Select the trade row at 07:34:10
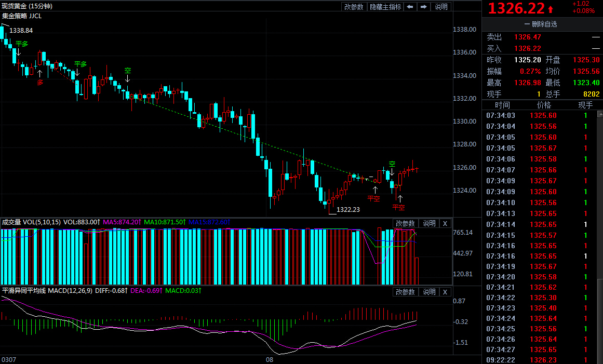Image resolution: width=603 pixels, height=364 pixels. 540,203
